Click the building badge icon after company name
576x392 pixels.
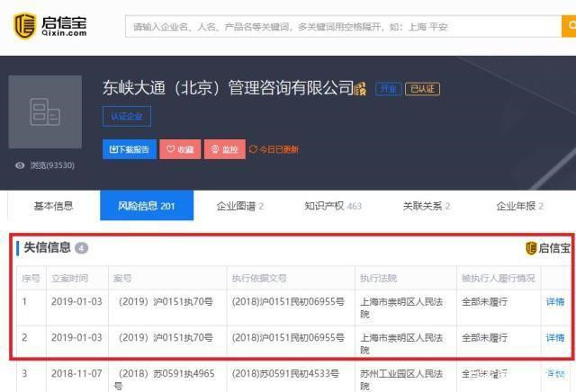(x=360, y=89)
